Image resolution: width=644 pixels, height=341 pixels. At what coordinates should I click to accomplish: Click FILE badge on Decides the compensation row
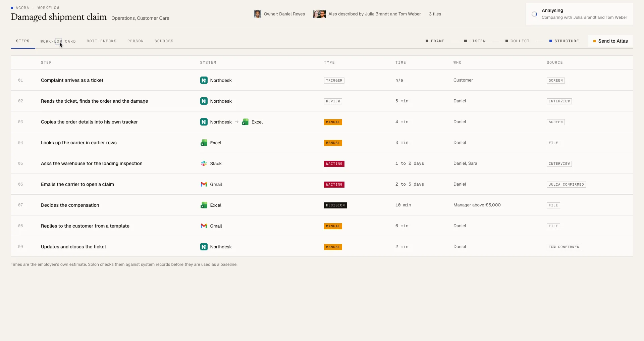tap(553, 205)
